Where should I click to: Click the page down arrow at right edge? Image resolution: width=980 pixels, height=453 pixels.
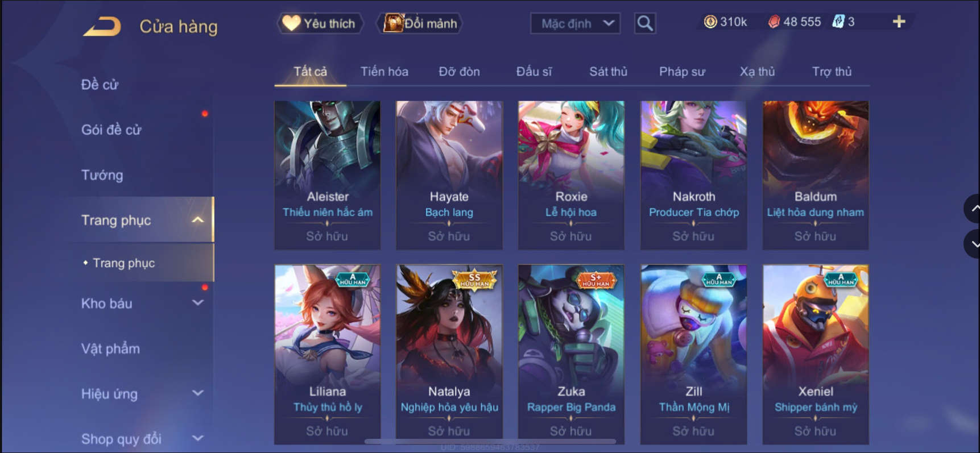click(974, 244)
